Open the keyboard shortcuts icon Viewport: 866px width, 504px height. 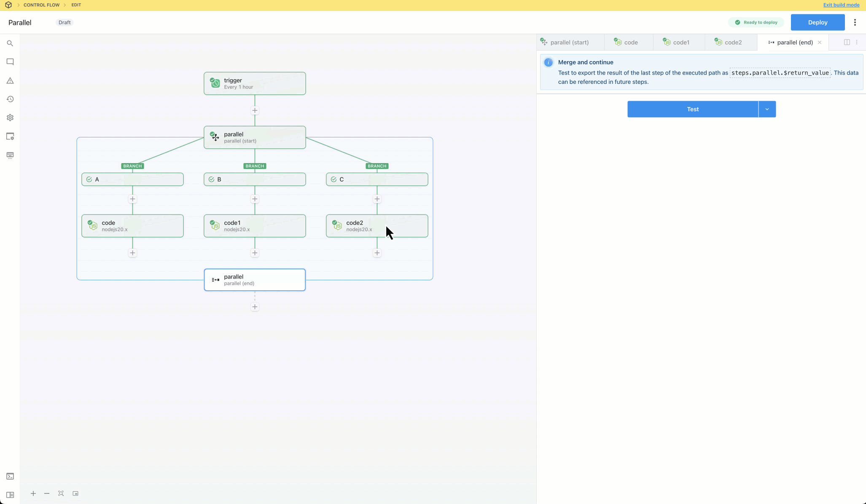[x=10, y=155]
